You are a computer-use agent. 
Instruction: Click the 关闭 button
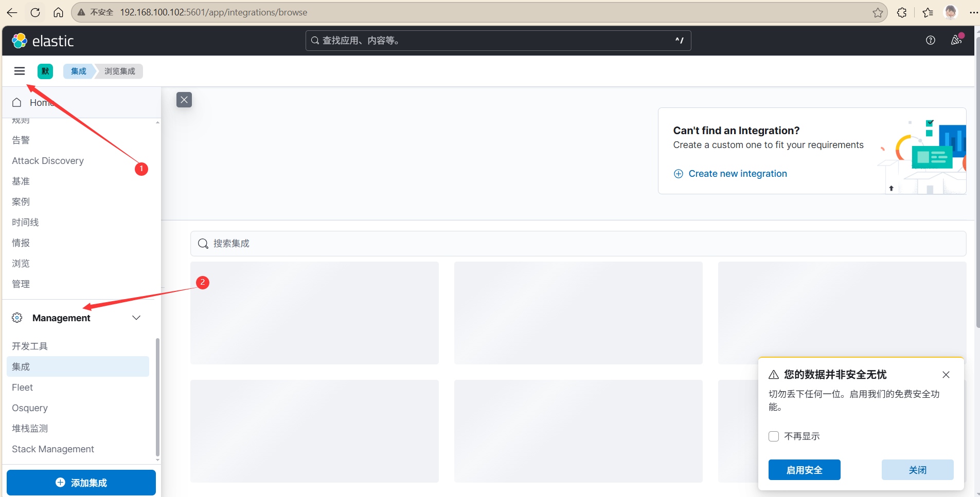917,470
